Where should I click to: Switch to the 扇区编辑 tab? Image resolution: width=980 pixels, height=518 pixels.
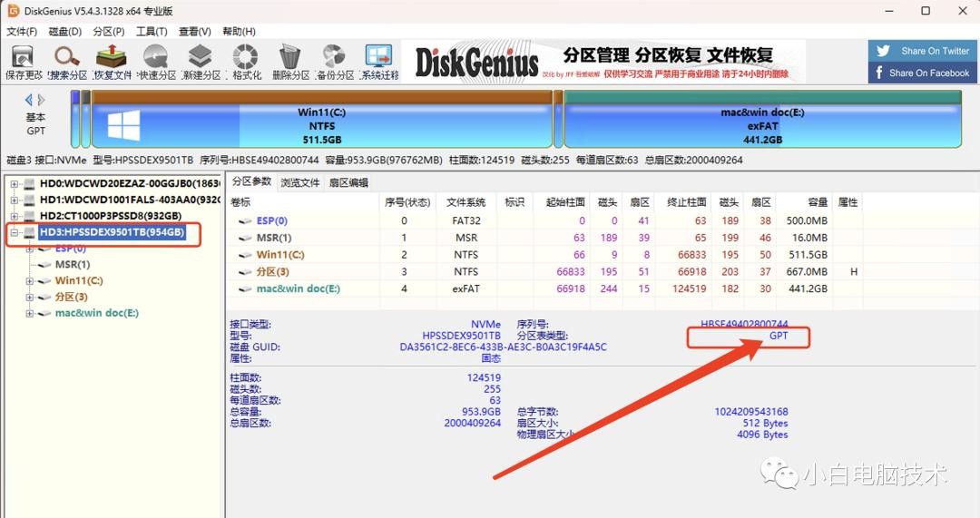348,182
